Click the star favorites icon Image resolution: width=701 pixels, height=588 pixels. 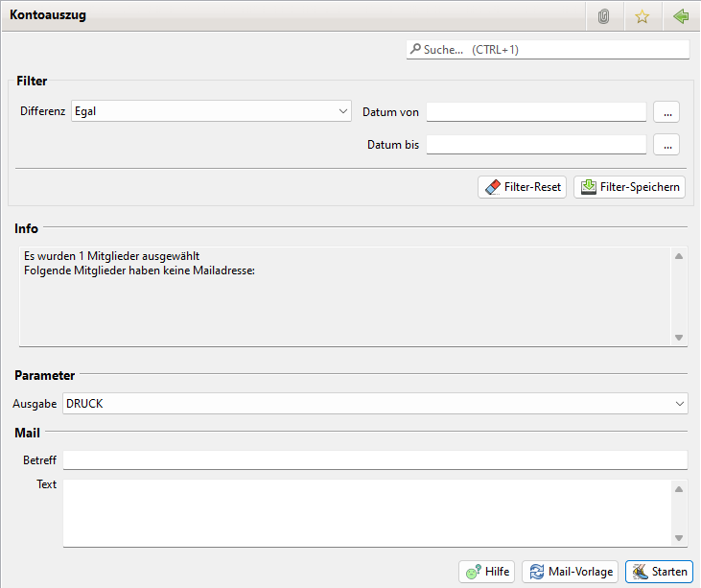point(642,16)
